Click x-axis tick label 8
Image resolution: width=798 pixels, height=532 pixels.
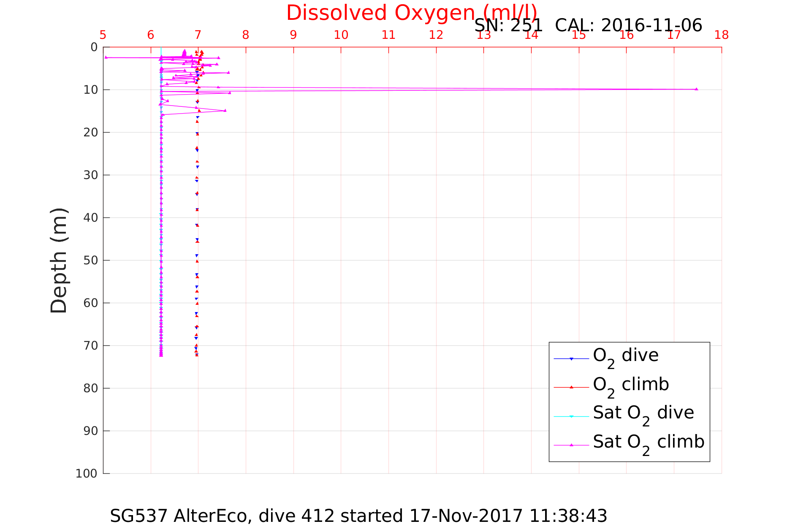tap(246, 35)
